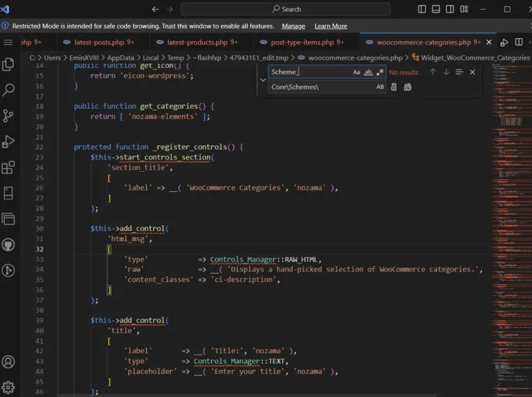Viewport: 532px width, 397px height.
Task: Open the Source Control view
Action: coord(8,116)
